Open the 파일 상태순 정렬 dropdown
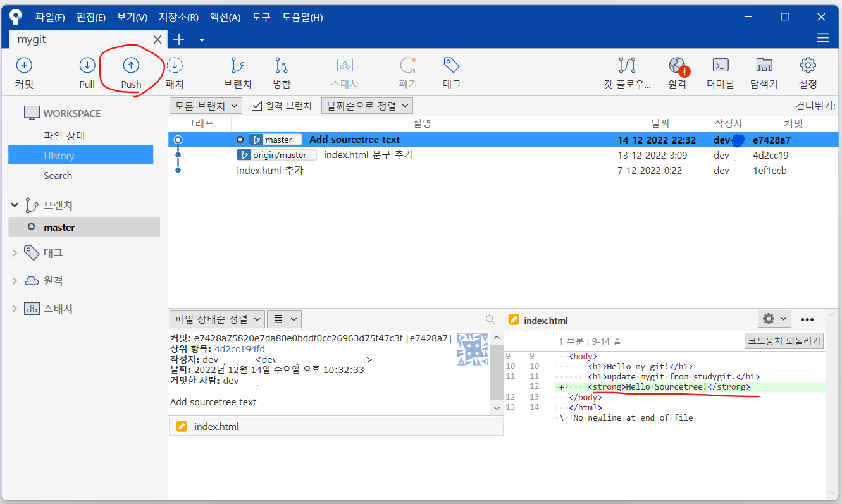842x504 pixels. [216, 319]
